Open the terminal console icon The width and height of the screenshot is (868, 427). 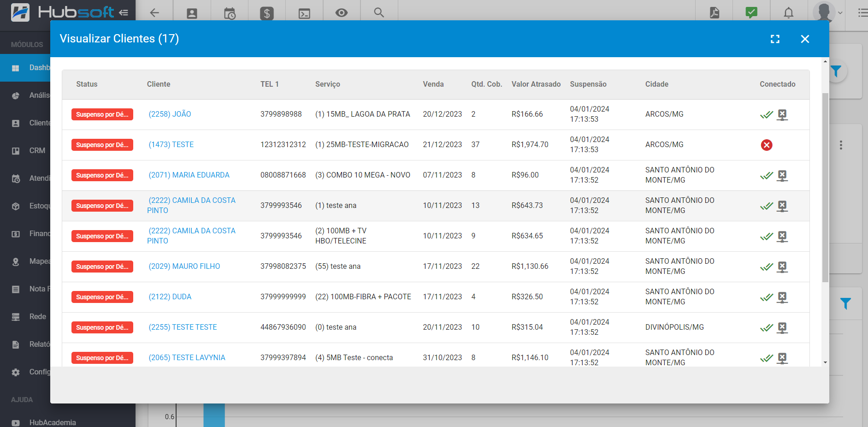tap(304, 12)
